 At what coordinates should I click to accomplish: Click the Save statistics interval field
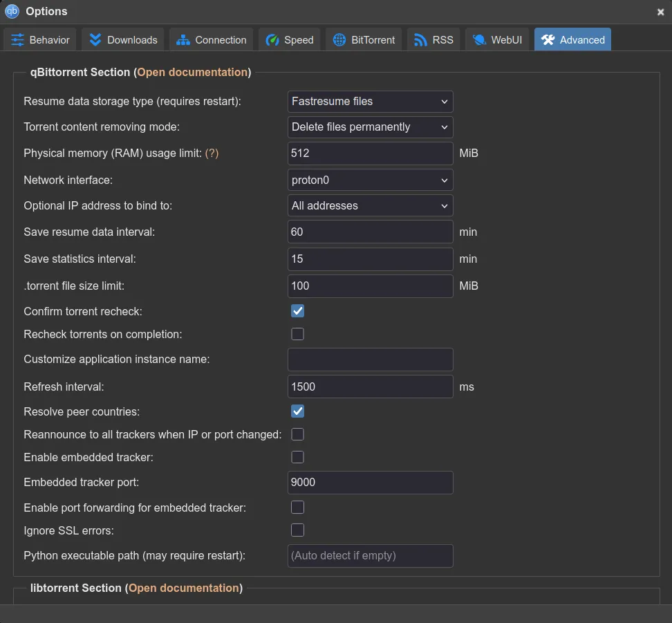point(371,259)
